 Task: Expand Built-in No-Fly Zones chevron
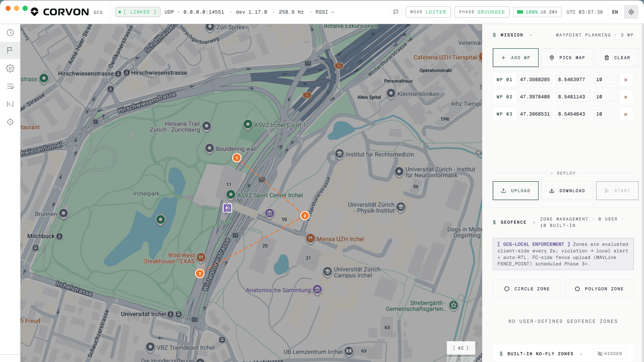pyautogui.click(x=581, y=354)
